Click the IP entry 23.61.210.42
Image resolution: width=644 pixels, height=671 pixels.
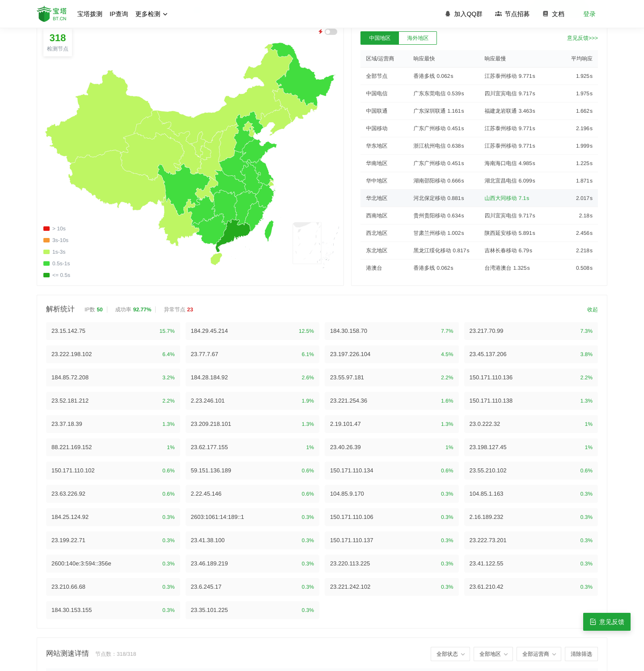click(x=531, y=587)
